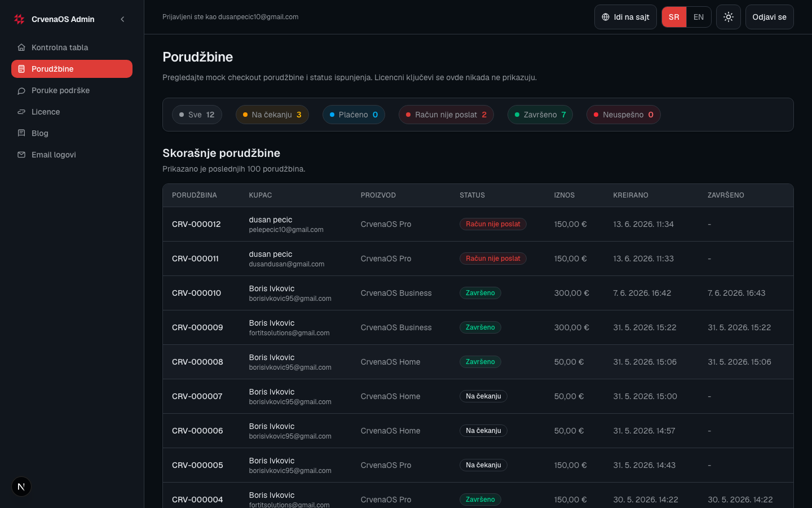Open order CRV-000011
812x508 pixels.
(195, 259)
